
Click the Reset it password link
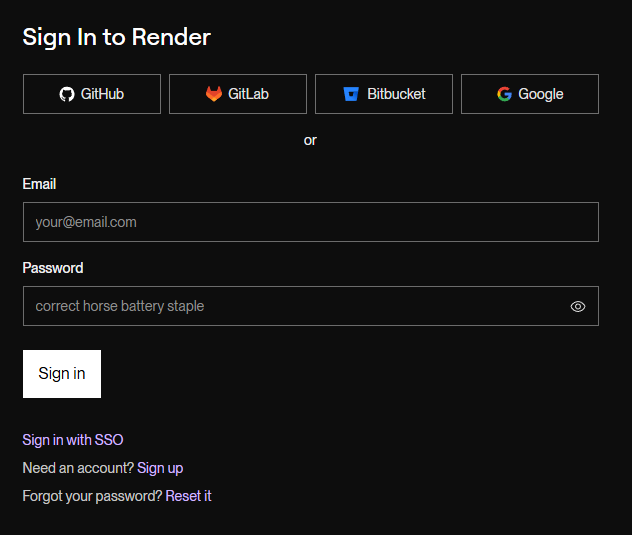(x=188, y=496)
